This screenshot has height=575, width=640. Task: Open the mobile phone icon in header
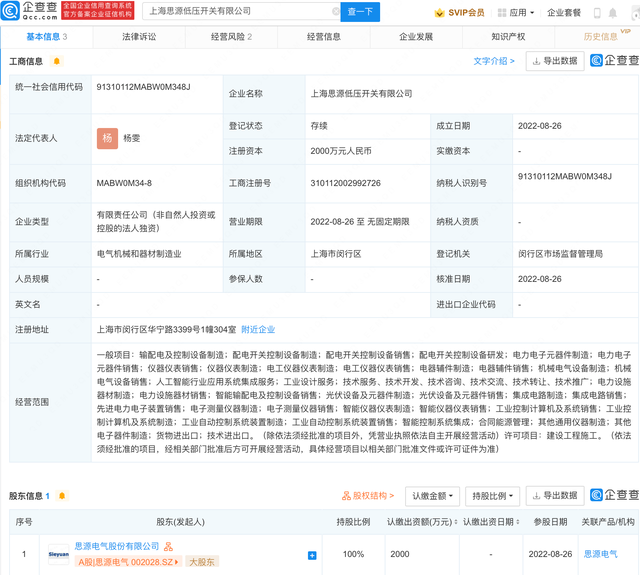(x=597, y=13)
